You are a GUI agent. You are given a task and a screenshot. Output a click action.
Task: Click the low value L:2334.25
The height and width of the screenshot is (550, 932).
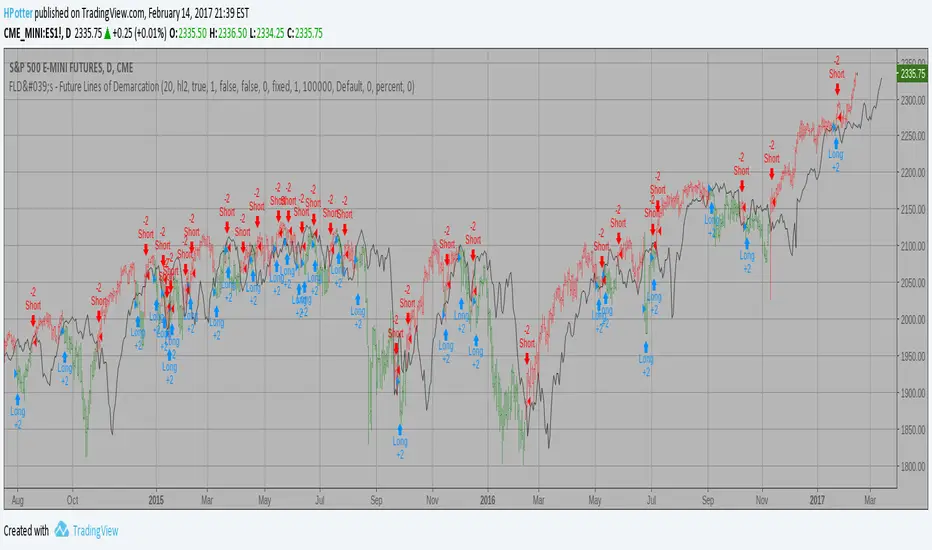point(266,33)
